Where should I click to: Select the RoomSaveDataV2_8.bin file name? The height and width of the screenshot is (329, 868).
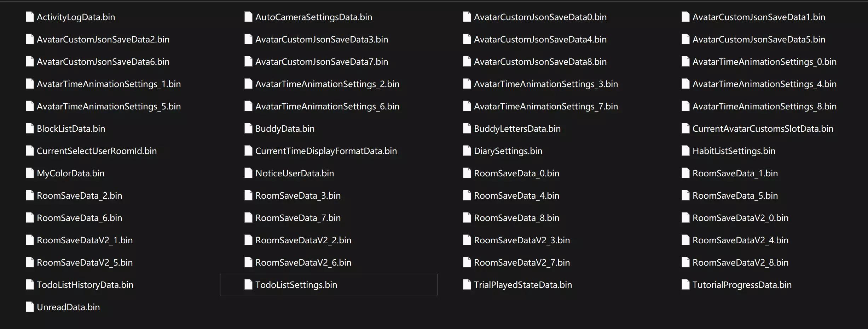[740, 262]
